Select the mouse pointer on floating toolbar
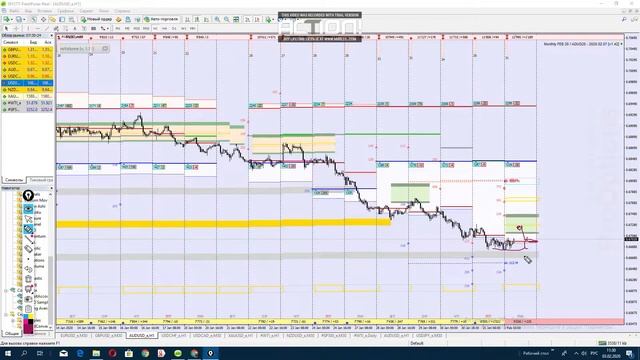The image size is (640, 360). [x=28, y=219]
